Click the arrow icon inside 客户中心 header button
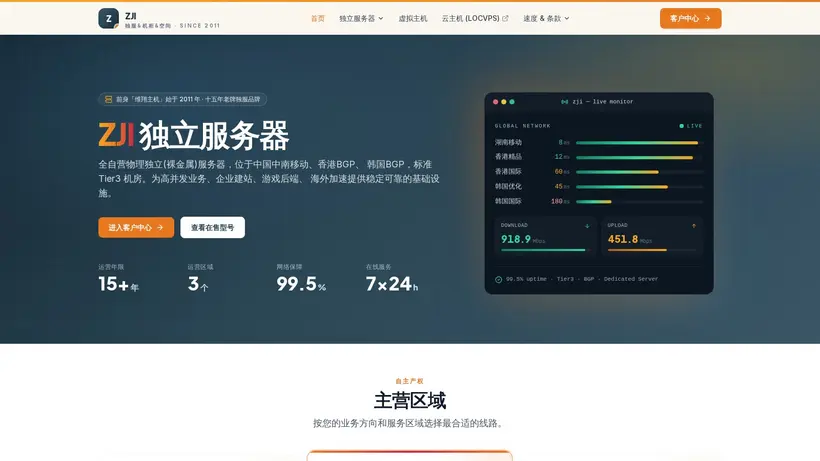 708,18
